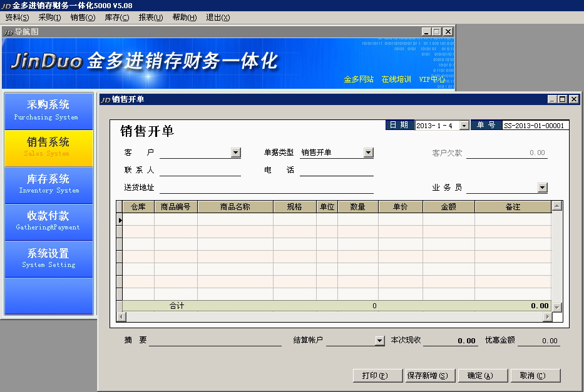The height and width of the screenshot is (392, 584).
Task: Open the 在线培训 link
Action: (x=396, y=79)
